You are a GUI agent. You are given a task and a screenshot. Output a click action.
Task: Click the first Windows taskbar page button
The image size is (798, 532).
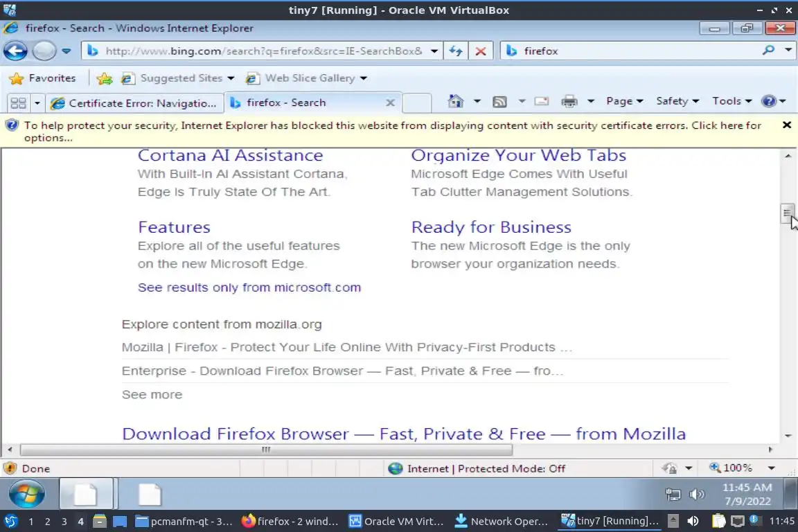(86, 494)
